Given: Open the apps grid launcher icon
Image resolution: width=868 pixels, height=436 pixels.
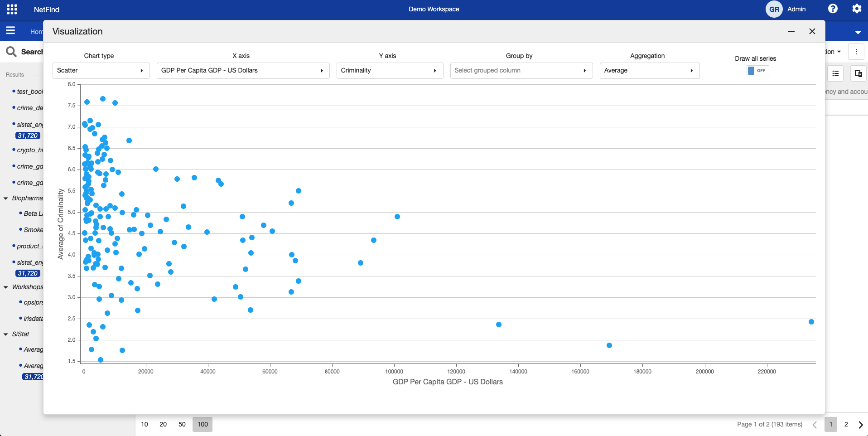Looking at the screenshot, I should [12, 9].
